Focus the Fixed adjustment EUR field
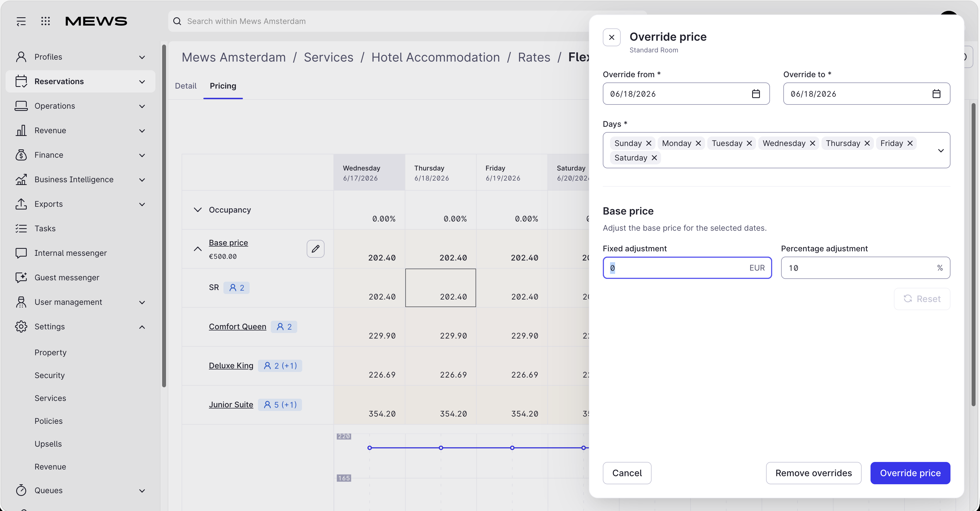 click(687, 268)
